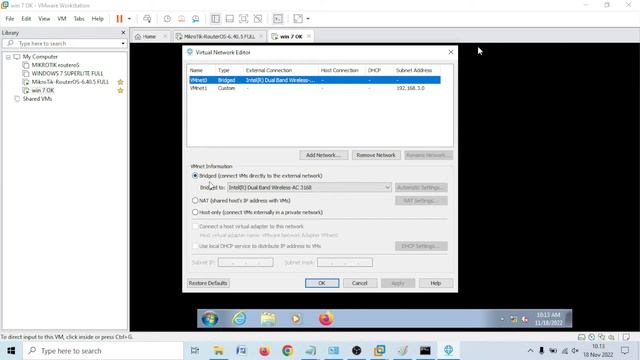The width and height of the screenshot is (640, 360).
Task: Toggle Use local DHCP service checkbox
Action: 196,246
